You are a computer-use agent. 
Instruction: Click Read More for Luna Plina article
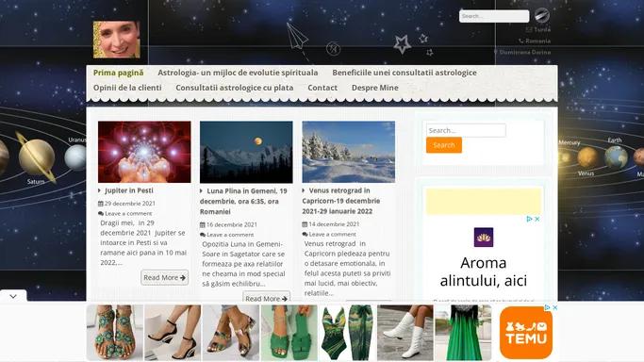(266, 297)
